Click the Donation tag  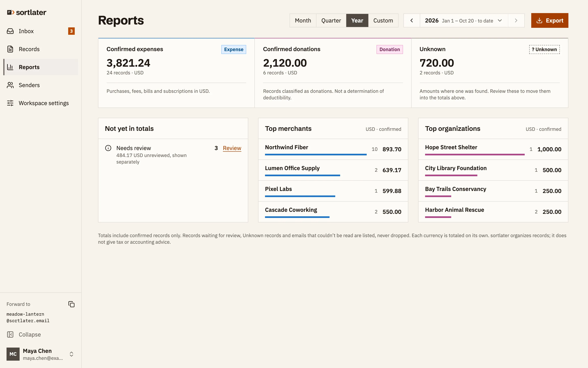(x=390, y=49)
